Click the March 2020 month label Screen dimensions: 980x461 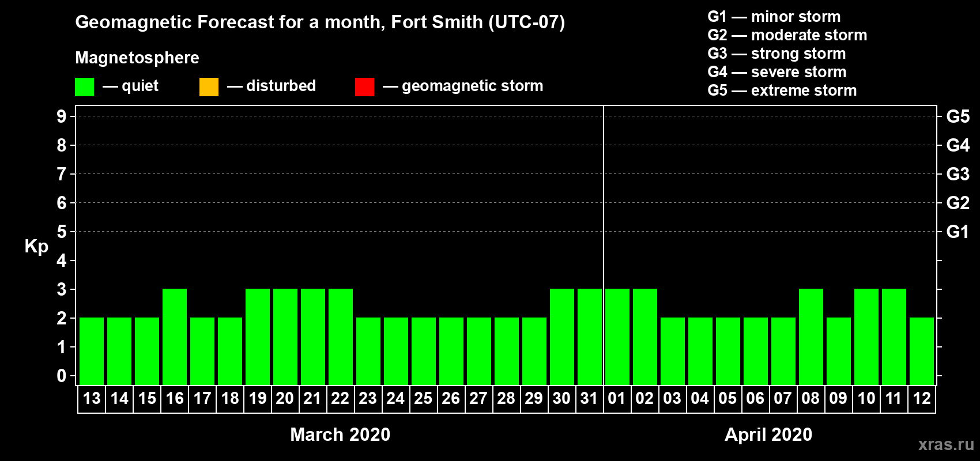(340, 434)
